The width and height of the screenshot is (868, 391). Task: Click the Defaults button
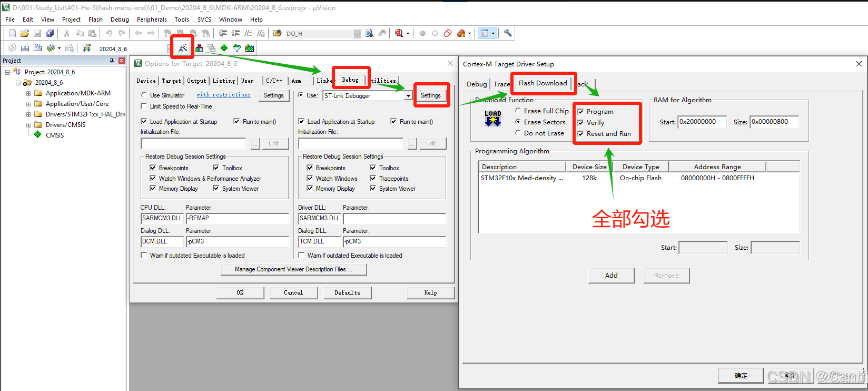(348, 292)
